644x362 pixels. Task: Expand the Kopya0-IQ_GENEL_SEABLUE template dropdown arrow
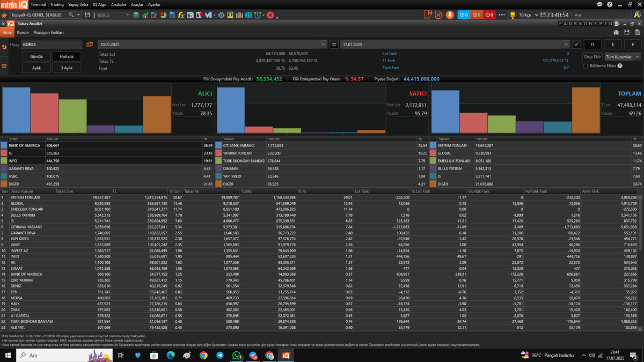(78, 15)
